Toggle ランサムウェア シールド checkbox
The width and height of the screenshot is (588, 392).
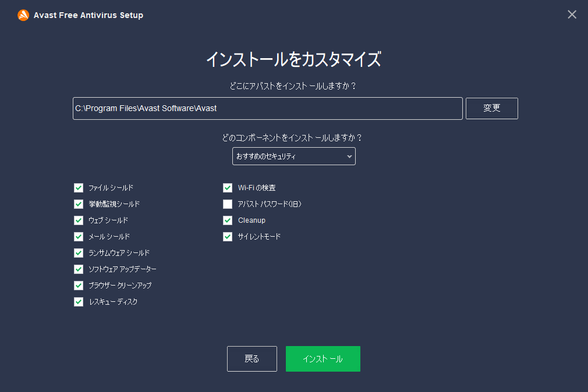coord(79,253)
